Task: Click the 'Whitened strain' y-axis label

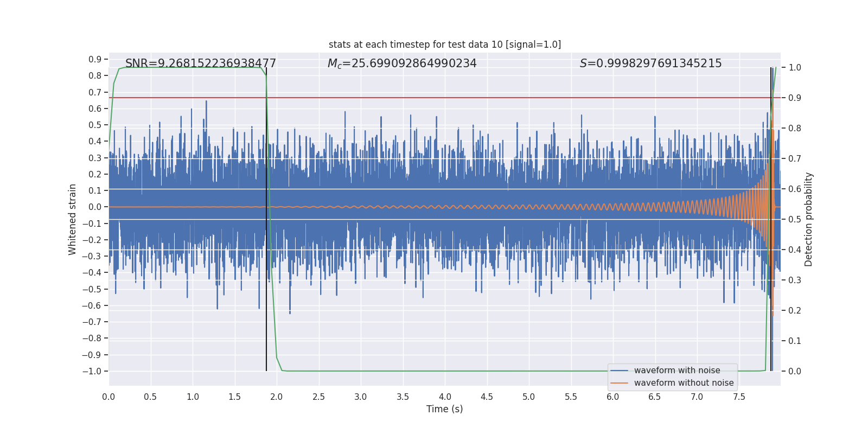Action: pyautogui.click(x=72, y=219)
